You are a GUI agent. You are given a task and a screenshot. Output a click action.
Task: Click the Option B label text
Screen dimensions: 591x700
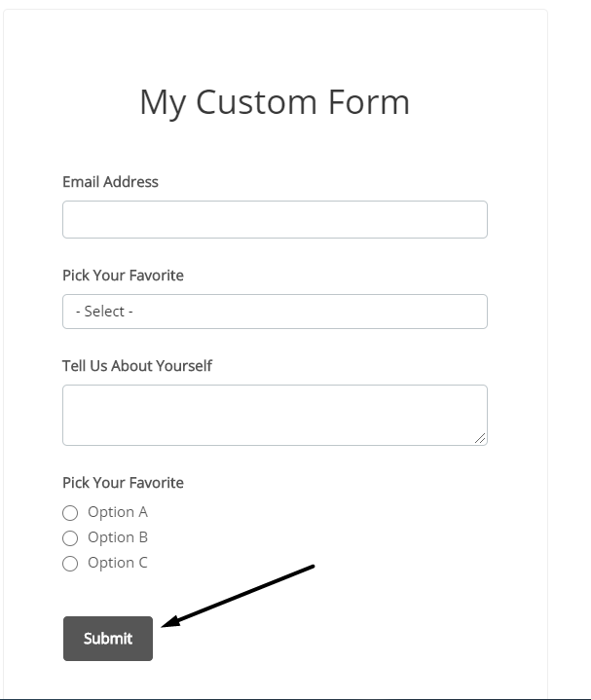(118, 537)
